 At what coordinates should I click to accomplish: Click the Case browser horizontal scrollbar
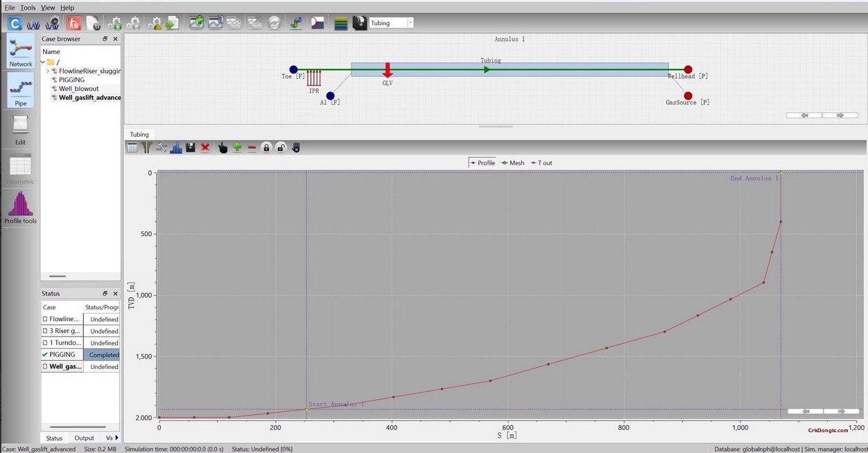tap(58, 276)
